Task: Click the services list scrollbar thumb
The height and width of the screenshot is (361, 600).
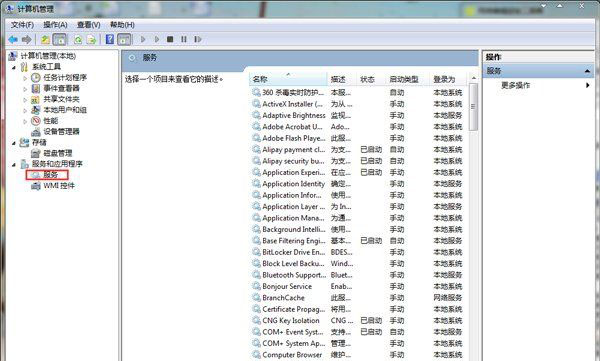Action: (x=473, y=107)
